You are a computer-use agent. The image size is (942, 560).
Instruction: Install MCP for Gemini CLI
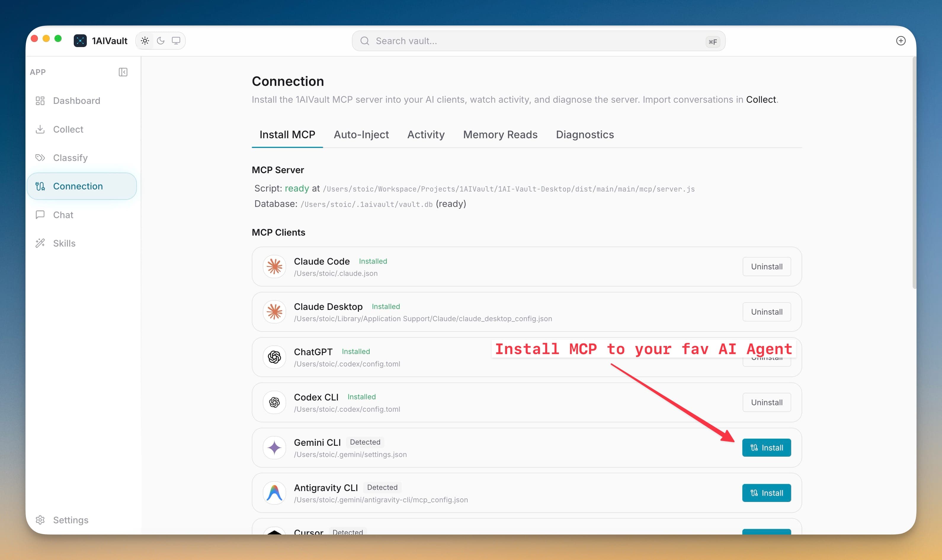(766, 448)
